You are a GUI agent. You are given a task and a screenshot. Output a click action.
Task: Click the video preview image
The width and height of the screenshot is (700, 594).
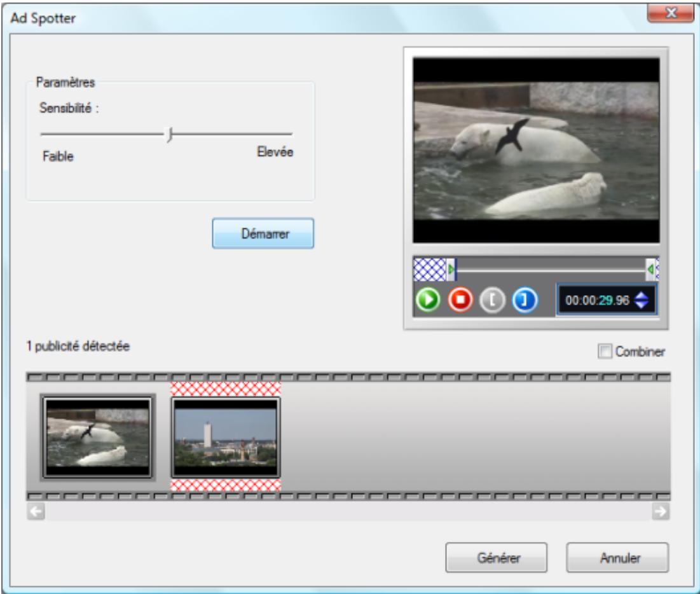coord(536,151)
